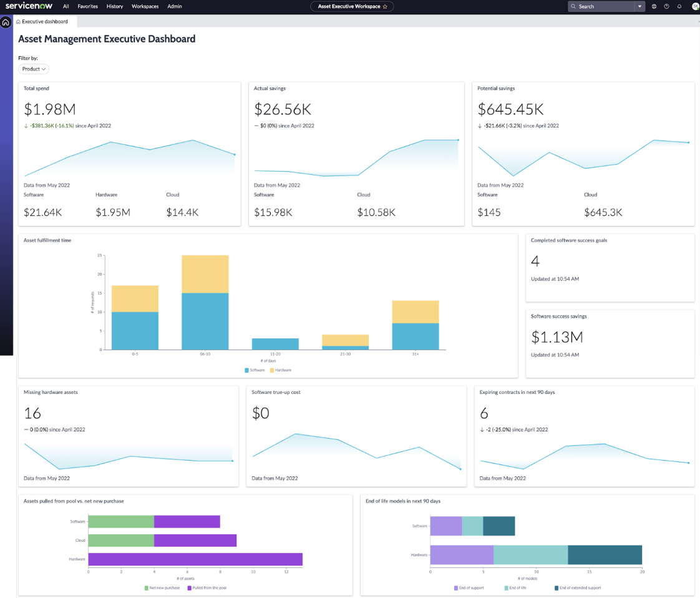Open the notifications bell
700x598 pixels.
[679, 6]
